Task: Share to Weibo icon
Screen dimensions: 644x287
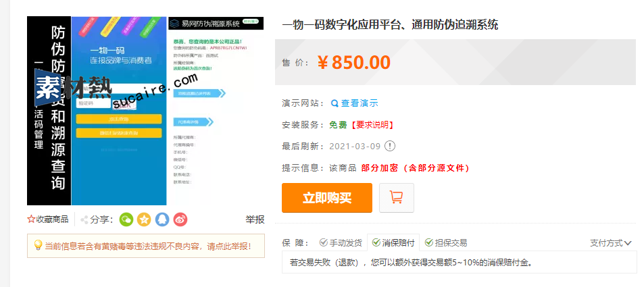Action: (180, 219)
